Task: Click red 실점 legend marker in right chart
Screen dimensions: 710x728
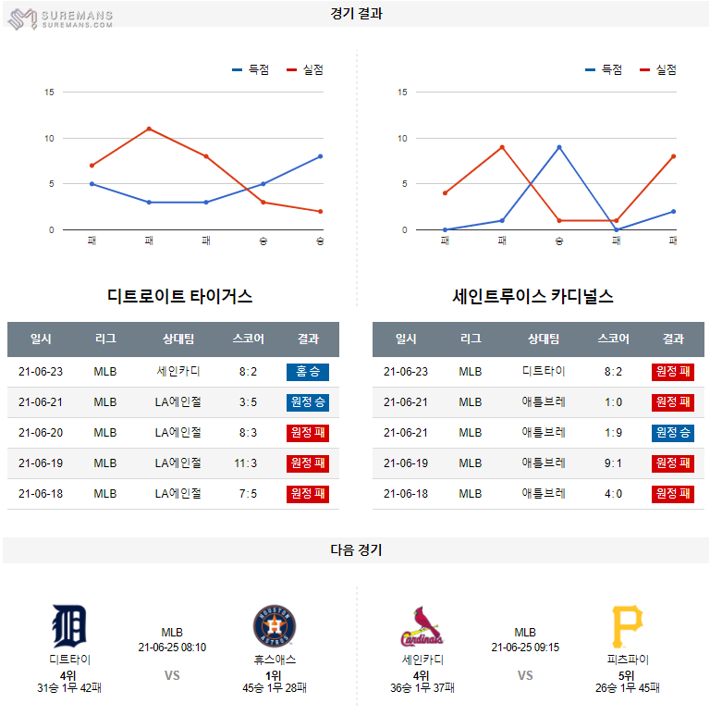Action: (644, 69)
